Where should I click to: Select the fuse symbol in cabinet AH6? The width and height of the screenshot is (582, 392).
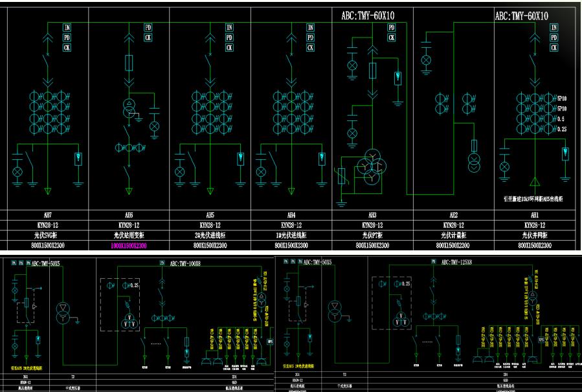pyautogui.click(x=128, y=63)
